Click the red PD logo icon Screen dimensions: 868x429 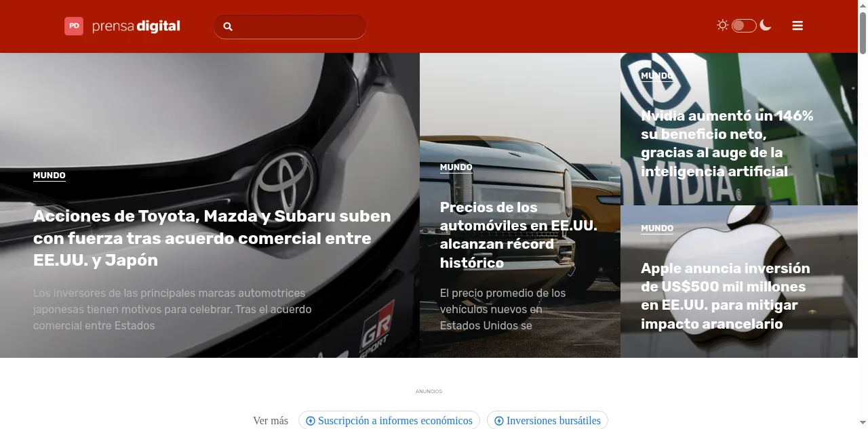point(74,26)
